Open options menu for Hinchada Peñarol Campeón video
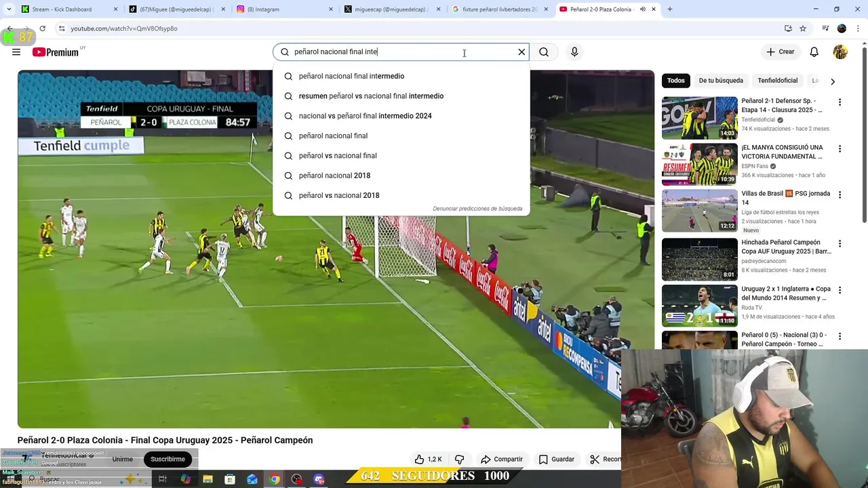868x488 pixels. coord(840,243)
